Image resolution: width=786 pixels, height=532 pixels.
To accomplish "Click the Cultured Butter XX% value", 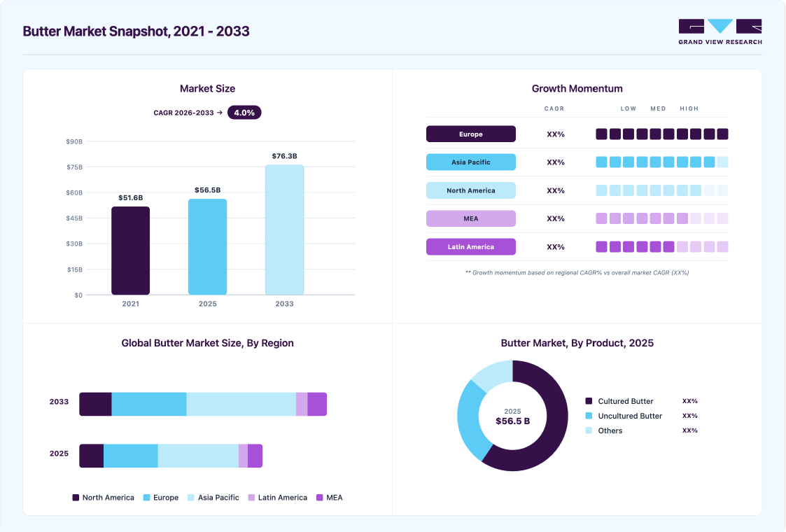I will pos(689,401).
